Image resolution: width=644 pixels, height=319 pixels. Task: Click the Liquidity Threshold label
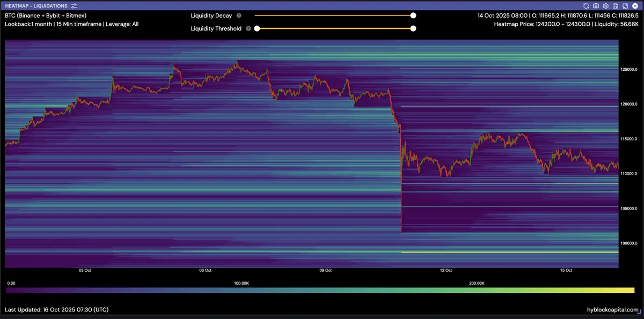pyautogui.click(x=216, y=28)
